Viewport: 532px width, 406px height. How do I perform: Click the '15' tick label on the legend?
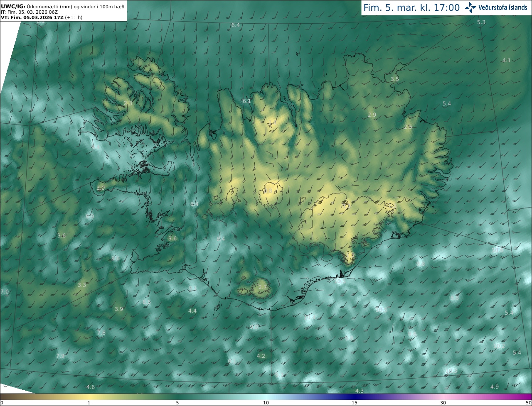click(355, 403)
